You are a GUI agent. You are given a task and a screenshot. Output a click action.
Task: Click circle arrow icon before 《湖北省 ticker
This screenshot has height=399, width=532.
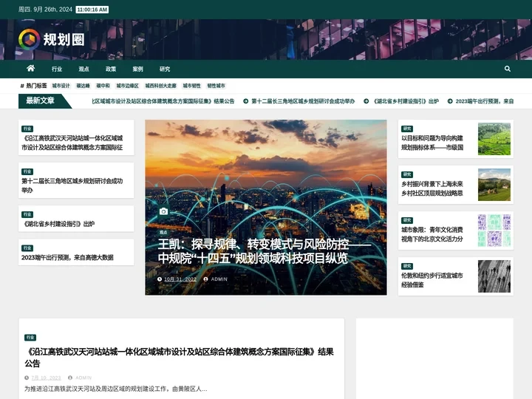click(366, 101)
